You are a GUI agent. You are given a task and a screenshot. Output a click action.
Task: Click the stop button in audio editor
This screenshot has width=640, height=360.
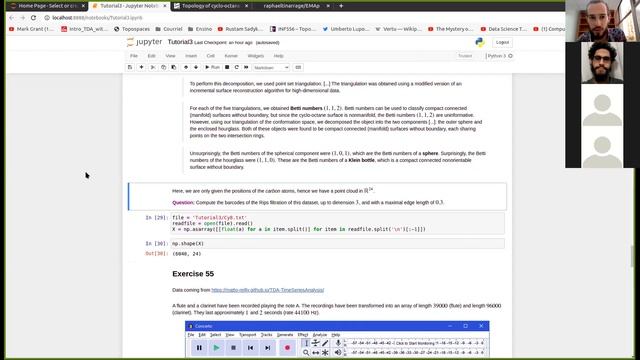233,348
